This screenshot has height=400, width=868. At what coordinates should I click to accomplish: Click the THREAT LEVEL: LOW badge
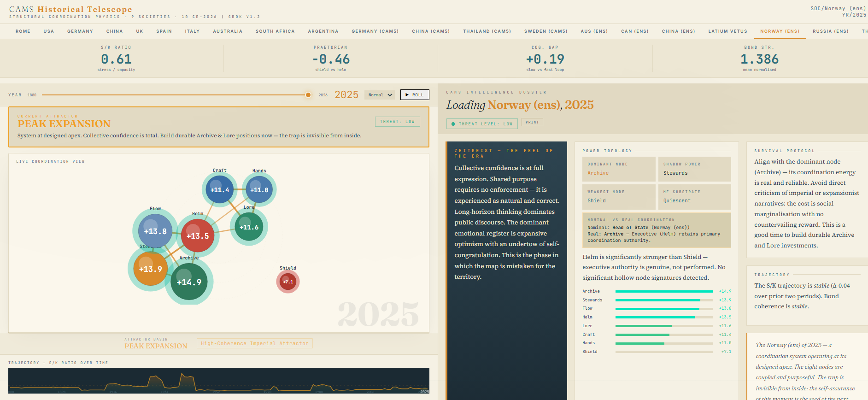click(482, 124)
